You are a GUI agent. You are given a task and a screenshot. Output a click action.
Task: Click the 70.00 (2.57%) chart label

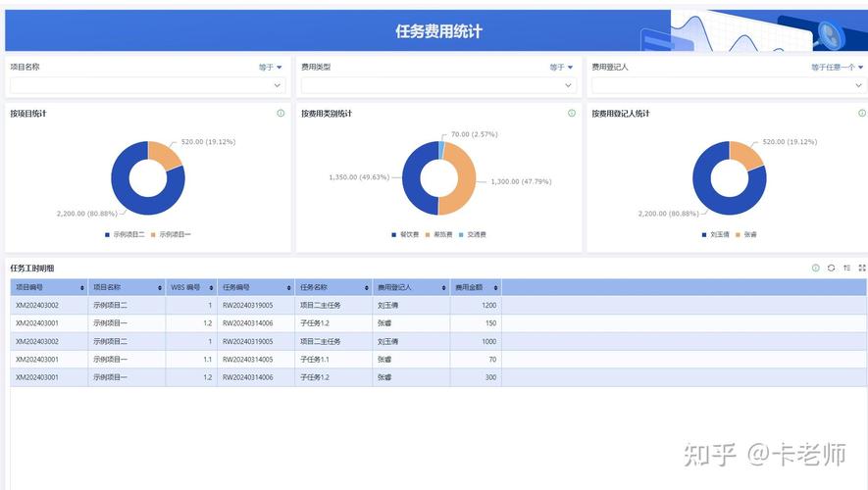point(475,134)
